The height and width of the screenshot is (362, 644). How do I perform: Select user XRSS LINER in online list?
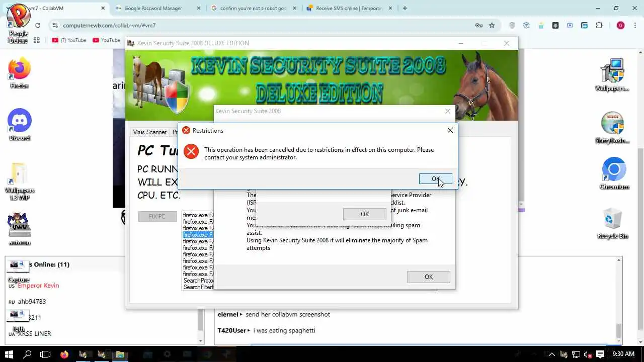pyautogui.click(x=34, y=334)
